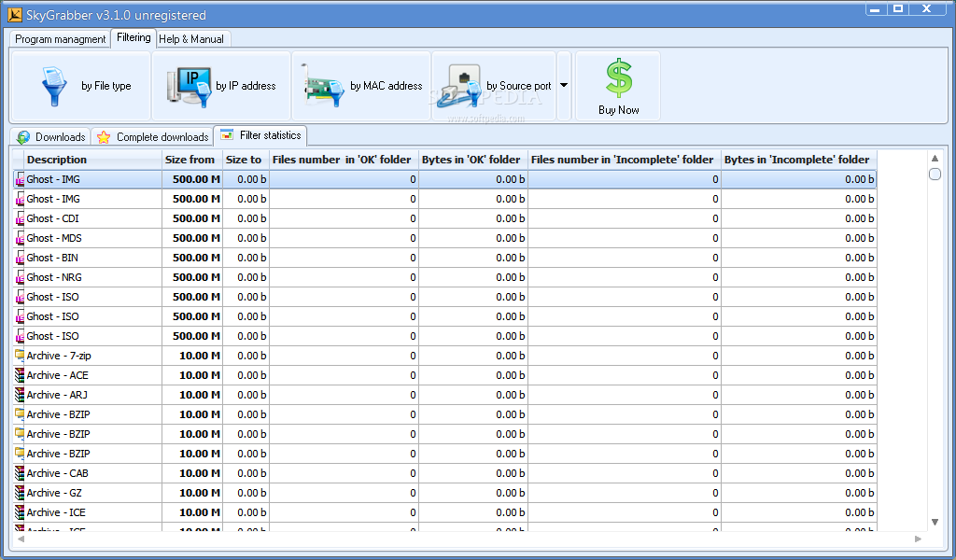
Task: Sort by Bytes in 'OK' folder header
Action: (x=473, y=160)
